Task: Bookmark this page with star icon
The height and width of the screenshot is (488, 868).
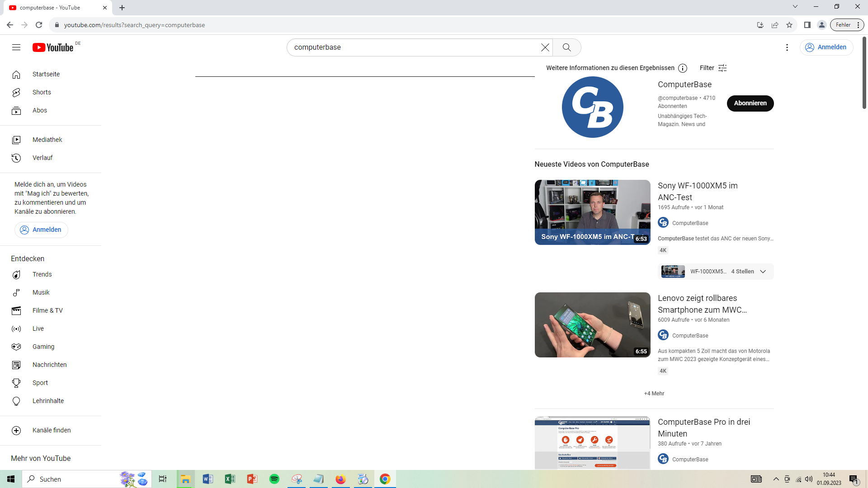Action: (789, 25)
